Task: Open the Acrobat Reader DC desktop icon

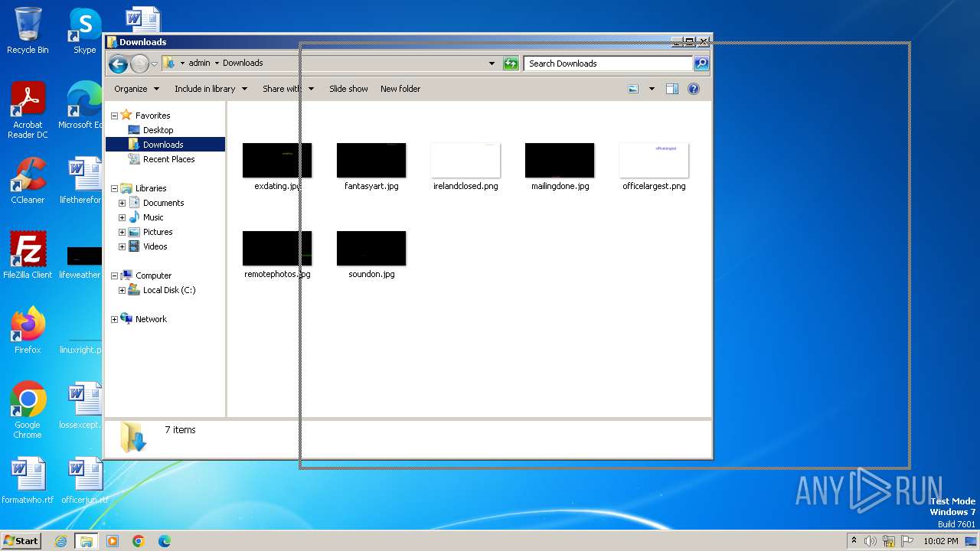Action: pos(28,111)
